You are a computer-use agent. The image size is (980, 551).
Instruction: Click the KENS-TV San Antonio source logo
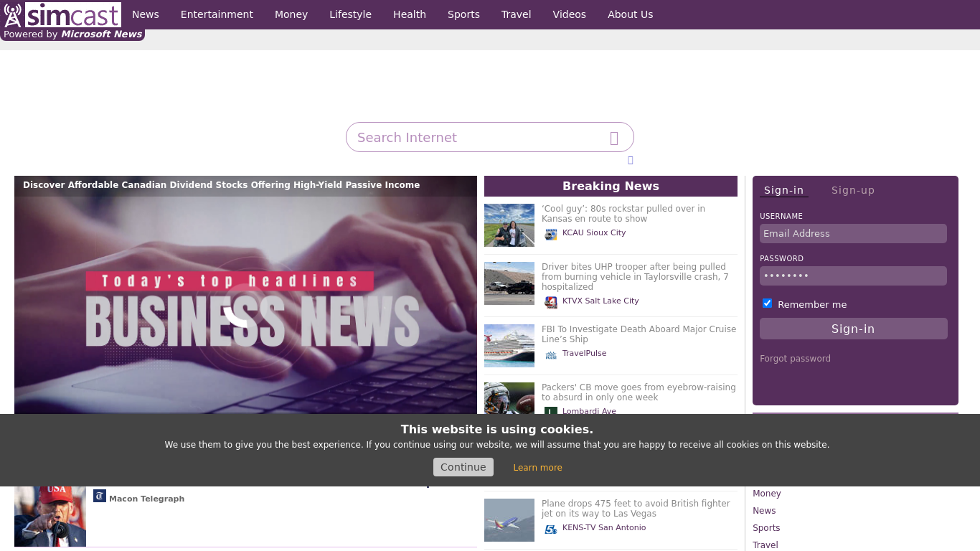550,529
